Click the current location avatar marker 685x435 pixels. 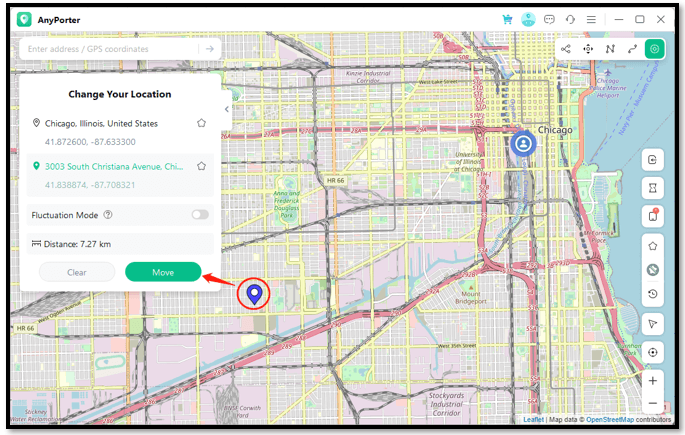point(523,144)
